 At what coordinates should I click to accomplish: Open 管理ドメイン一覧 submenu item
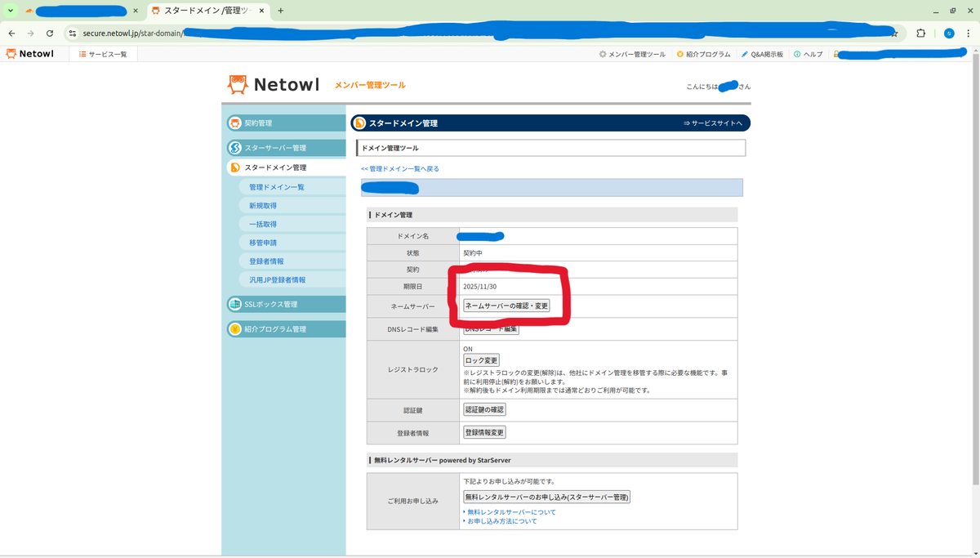pyautogui.click(x=276, y=187)
